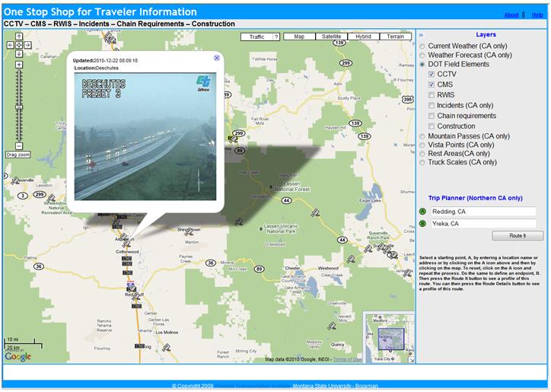Open the CCTV camera near Weaverville
Viewport: 551px width, 392px height.
point(15,181)
